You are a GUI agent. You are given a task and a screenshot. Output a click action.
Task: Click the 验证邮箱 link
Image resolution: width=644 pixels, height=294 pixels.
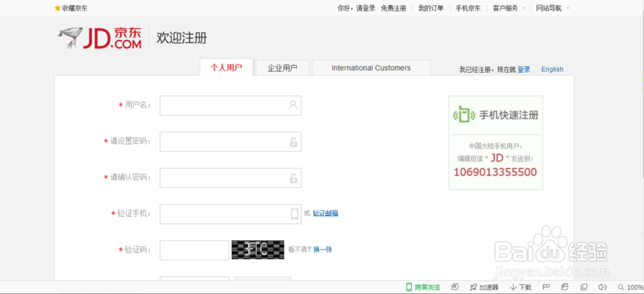(326, 213)
